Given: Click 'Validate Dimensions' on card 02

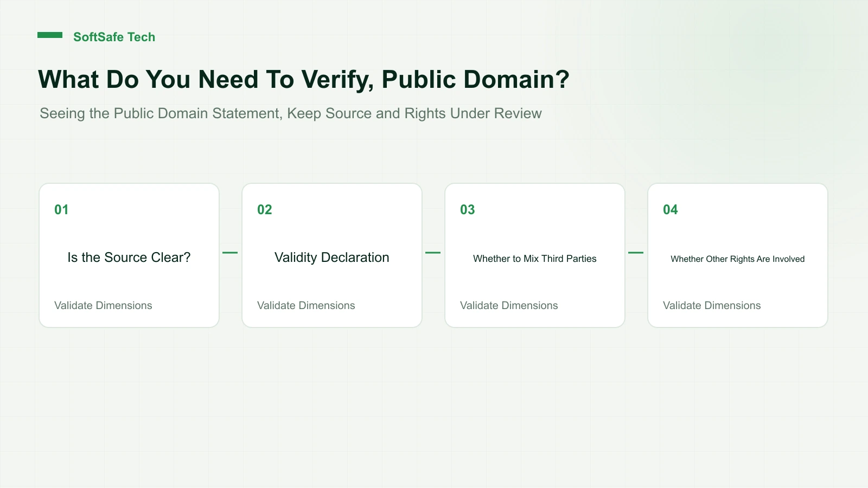Looking at the screenshot, I should [x=306, y=305].
